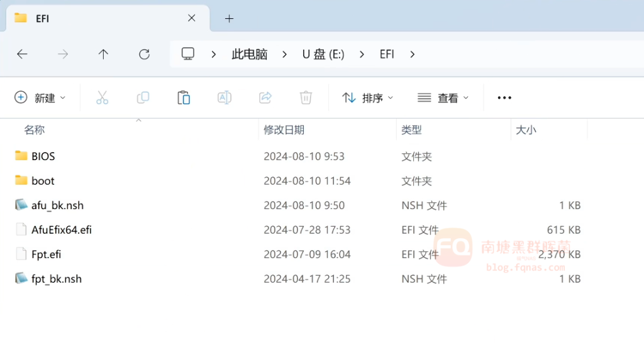Refresh the current folder view
Viewport: 644px width, 343px height.
click(x=144, y=54)
